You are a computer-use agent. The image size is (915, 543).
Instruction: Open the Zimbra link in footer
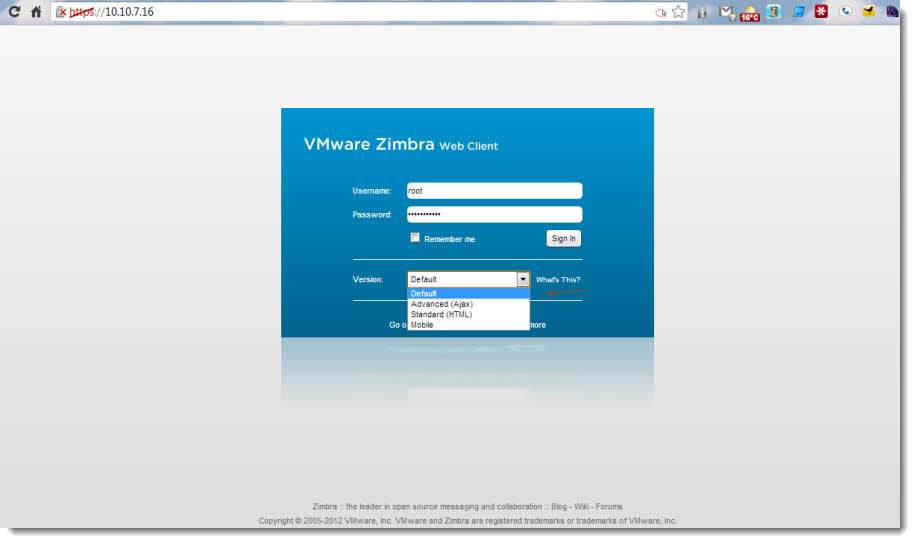324,507
